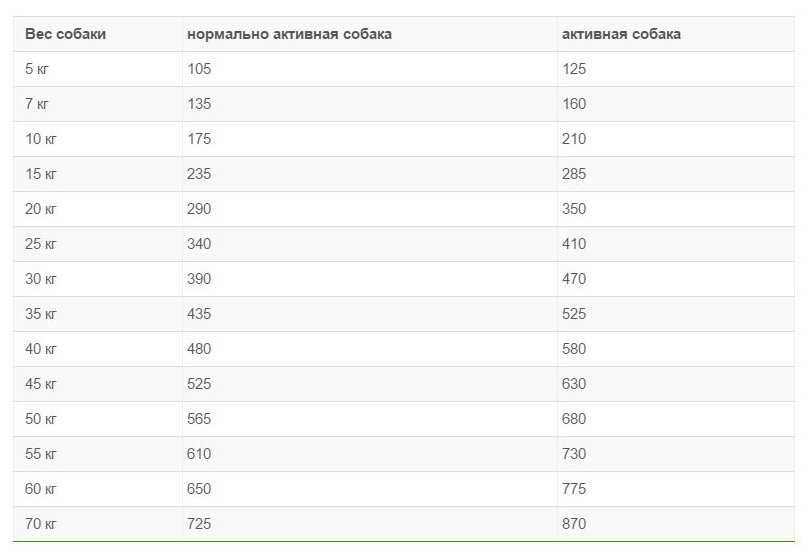Click active dog value 730
The width and height of the screenshot is (812, 556).
[x=574, y=454]
